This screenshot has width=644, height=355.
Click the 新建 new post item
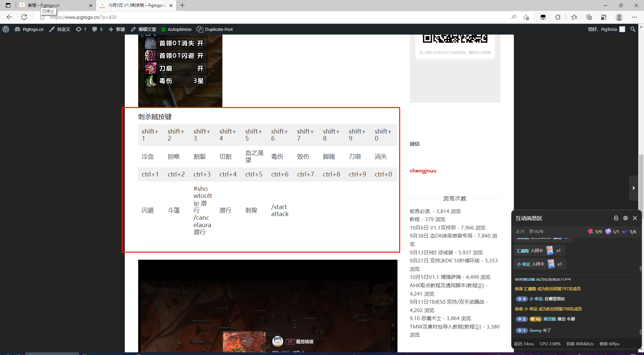pyautogui.click(x=117, y=29)
